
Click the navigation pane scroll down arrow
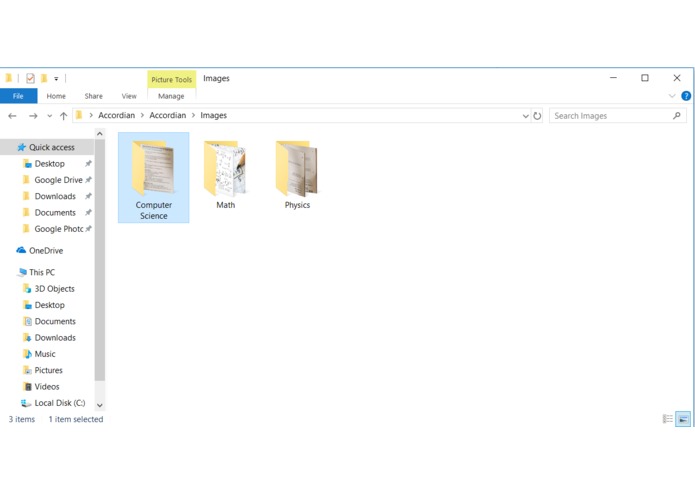100,405
